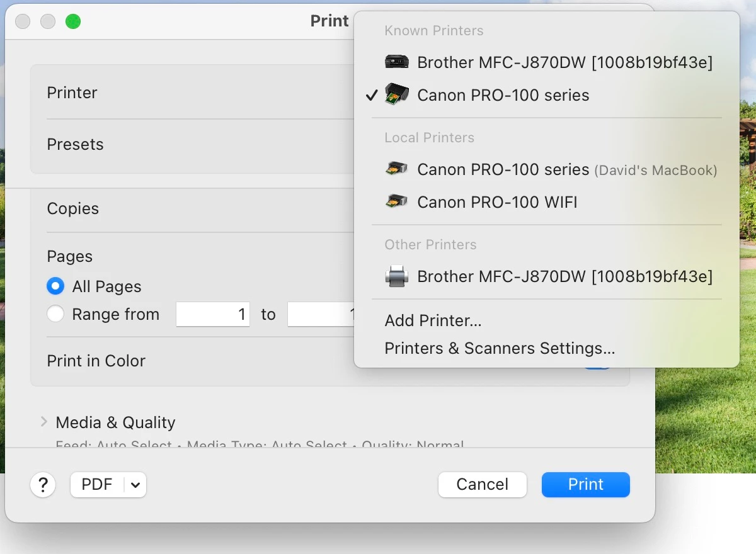
Task: Cancel the print dialog
Action: [483, 484]
